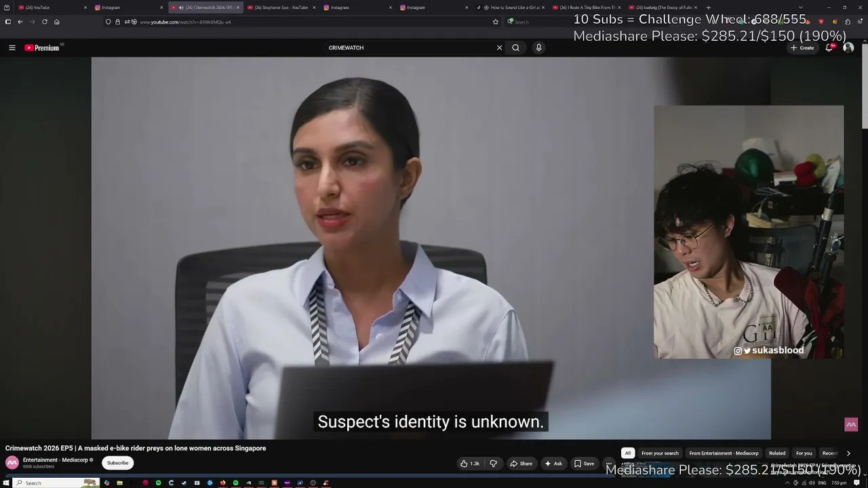Reload the page with the refresh icon

pyautogui.click(x=45, y=22)
